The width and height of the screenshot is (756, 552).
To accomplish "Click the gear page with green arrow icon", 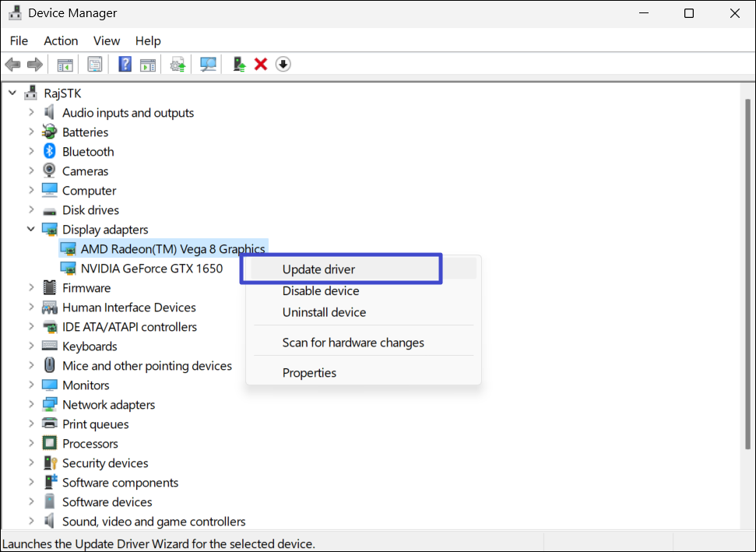I will click(x=178, y=64).
